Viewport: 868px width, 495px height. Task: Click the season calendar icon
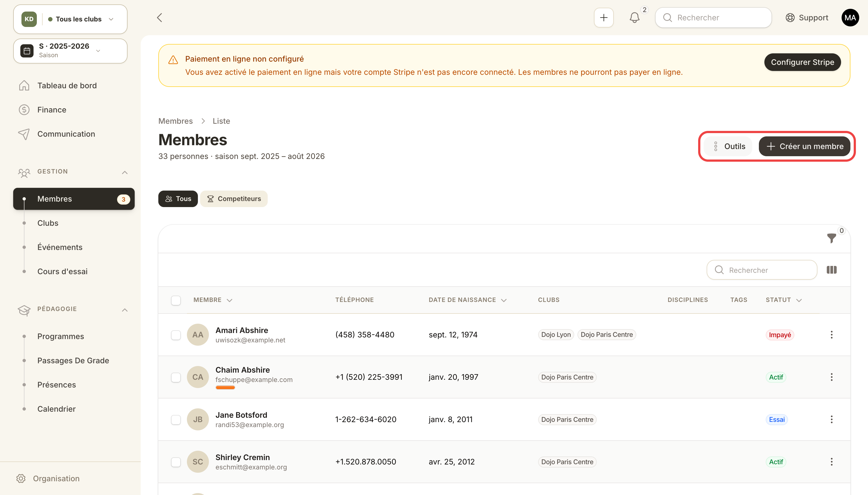point(27,51)
